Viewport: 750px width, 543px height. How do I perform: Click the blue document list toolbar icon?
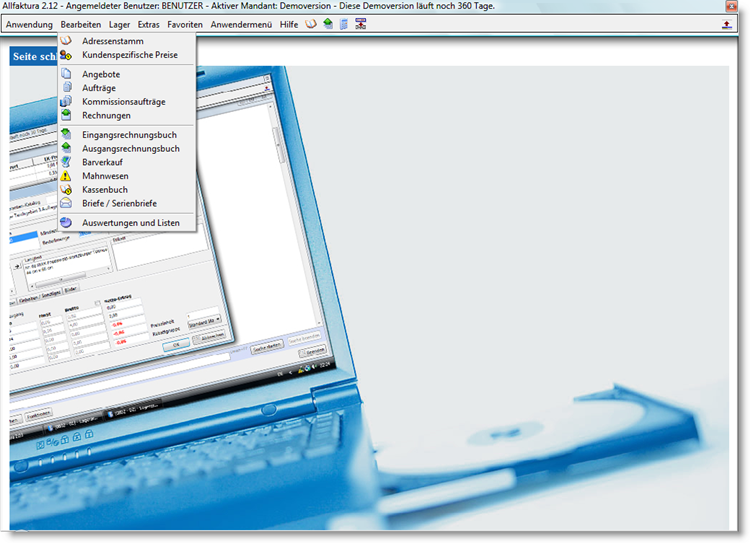(x=343, y=23)
